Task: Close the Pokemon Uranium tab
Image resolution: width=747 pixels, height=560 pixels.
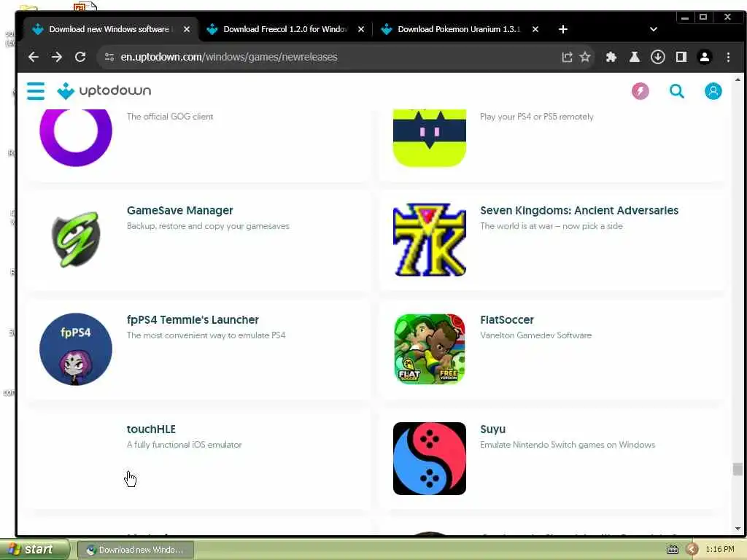Action: (535, 29)
